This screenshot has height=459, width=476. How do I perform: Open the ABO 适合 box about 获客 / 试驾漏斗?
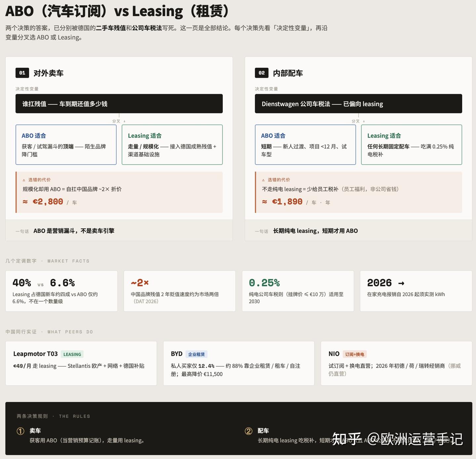click(x=66, y=145)
